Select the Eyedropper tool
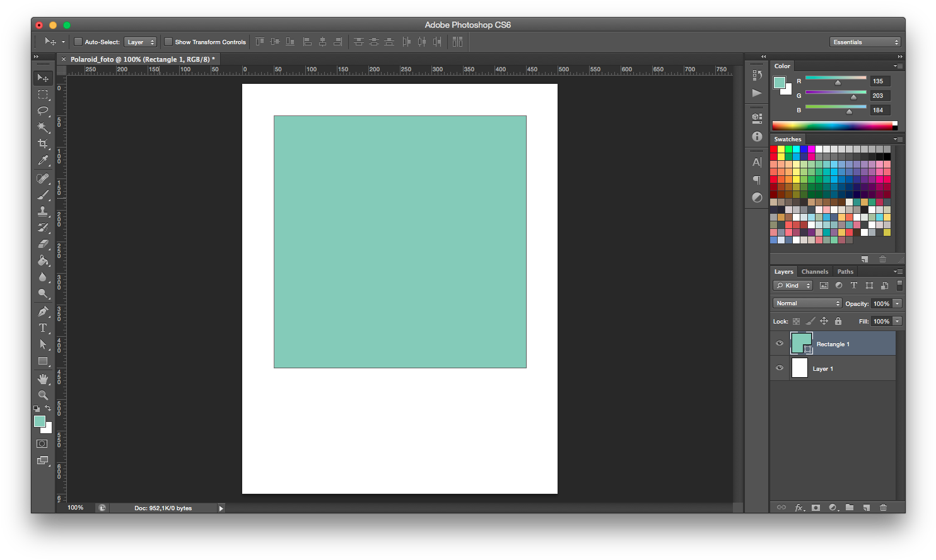The width and height of the screenshot is (936, 560). 43,160
